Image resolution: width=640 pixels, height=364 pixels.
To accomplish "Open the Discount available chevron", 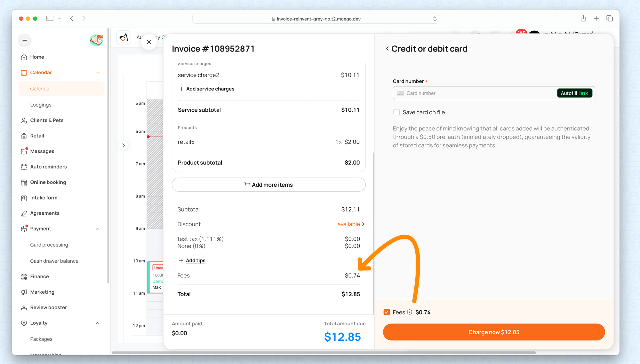I will point(363,224).
